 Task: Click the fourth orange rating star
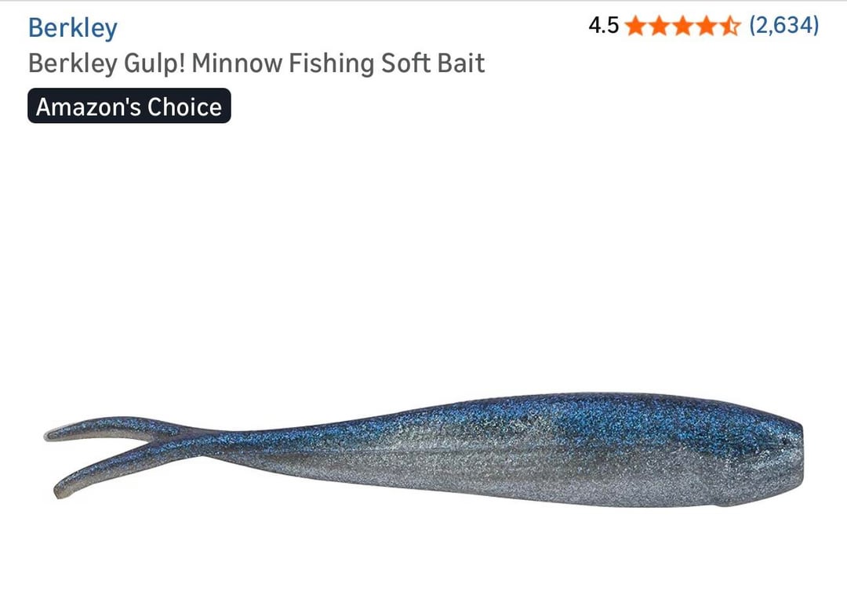pyautogui.click(x=707, y=25)
